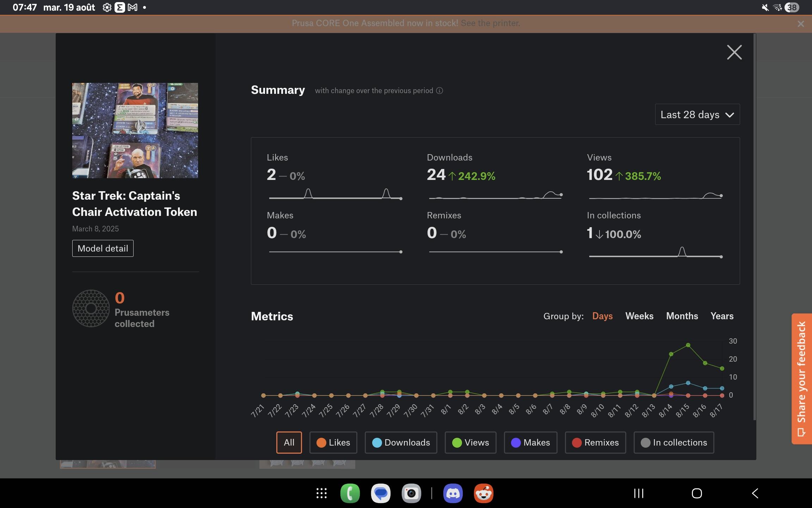
Task: Click the Share your feedback tab
Action: [x=801, y=379]
